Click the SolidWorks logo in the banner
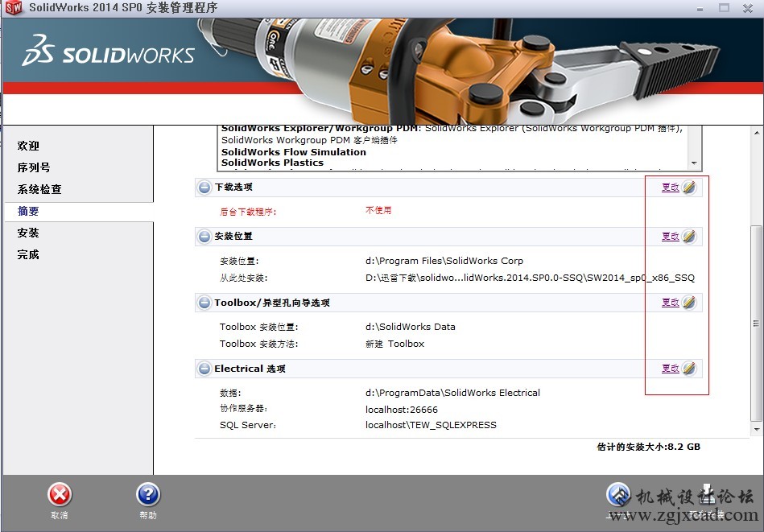764x532 pixels. (108, 52)
